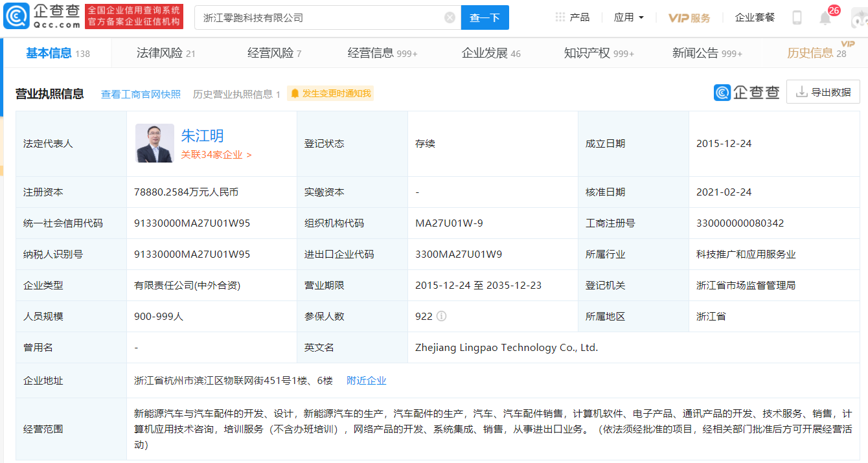
Task: Click 朱江明's profile photo
Action: coord(155,143)
